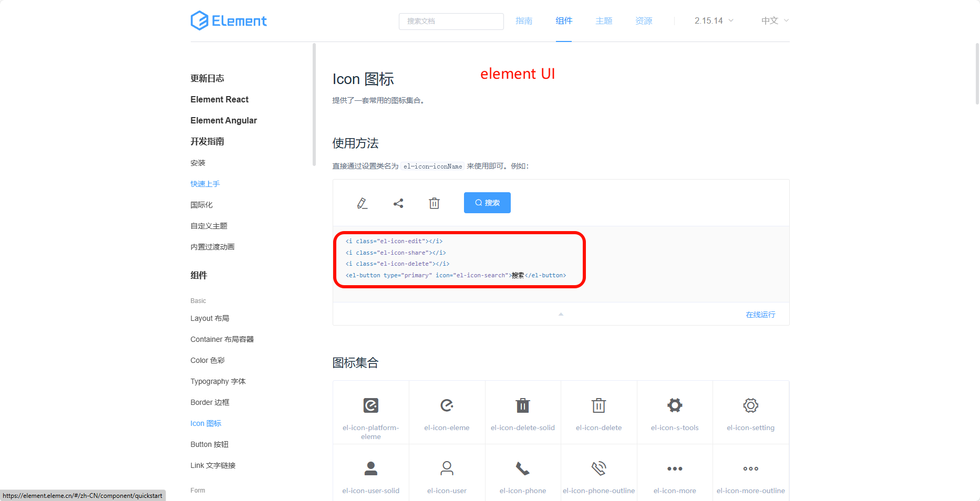
Task: Collapse the code demo with the up arrow
Action: click(x=561, y=314)
